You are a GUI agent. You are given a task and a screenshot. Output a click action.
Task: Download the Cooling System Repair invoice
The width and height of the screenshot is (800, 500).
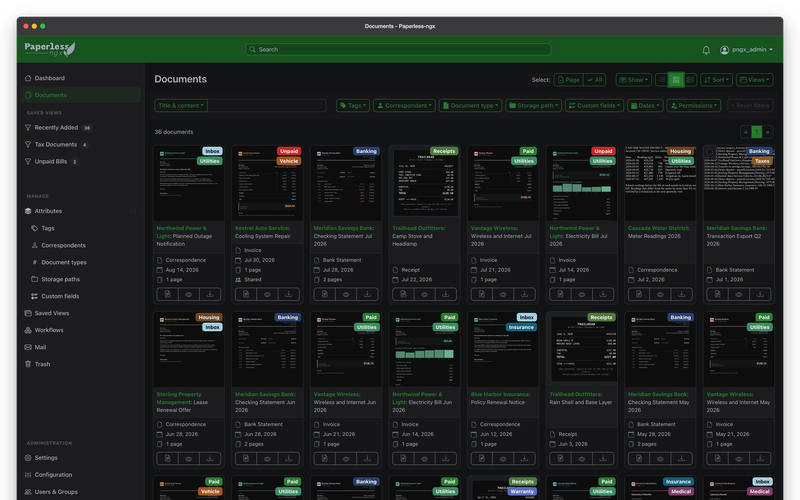288,294
